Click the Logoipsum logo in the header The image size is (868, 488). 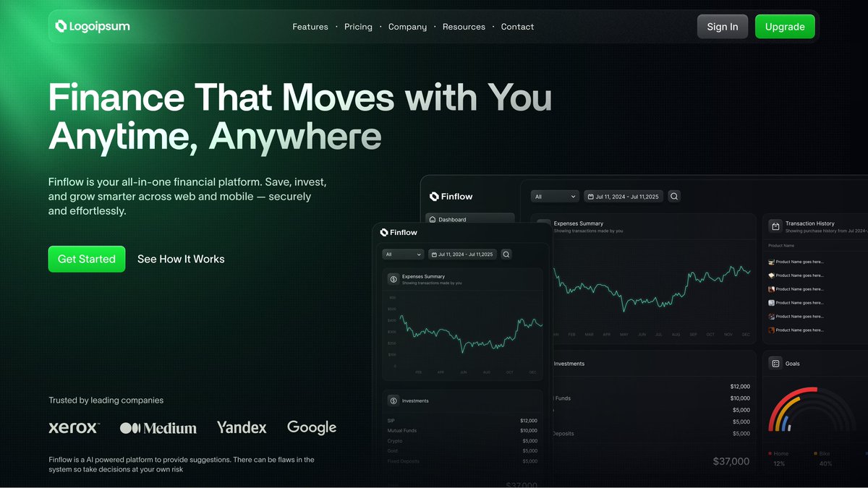(x=93, y=27)
